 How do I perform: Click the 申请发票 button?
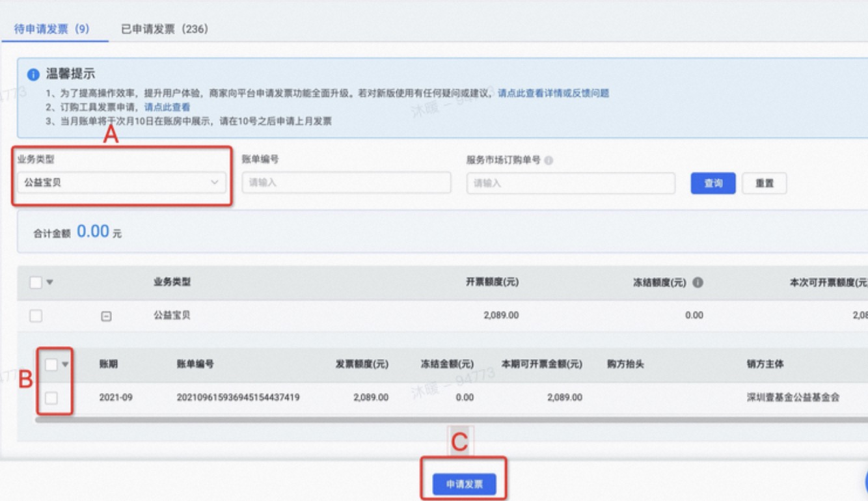464,485
